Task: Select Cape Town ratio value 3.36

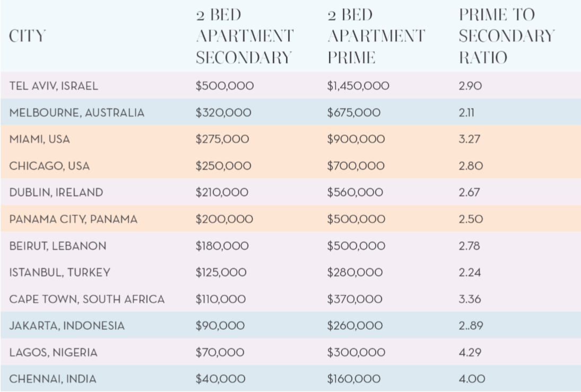Action: [470, 299]
